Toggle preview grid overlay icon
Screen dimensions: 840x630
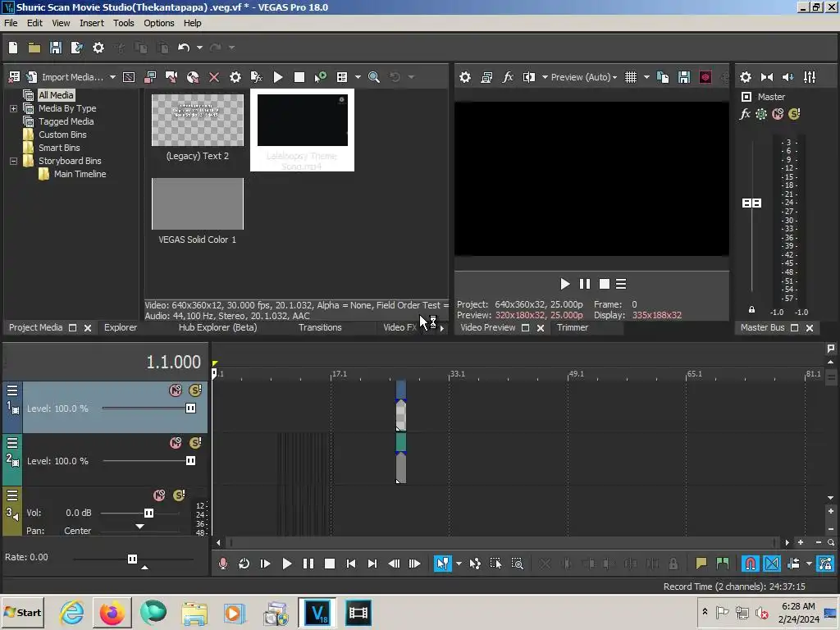pos(631,77)
